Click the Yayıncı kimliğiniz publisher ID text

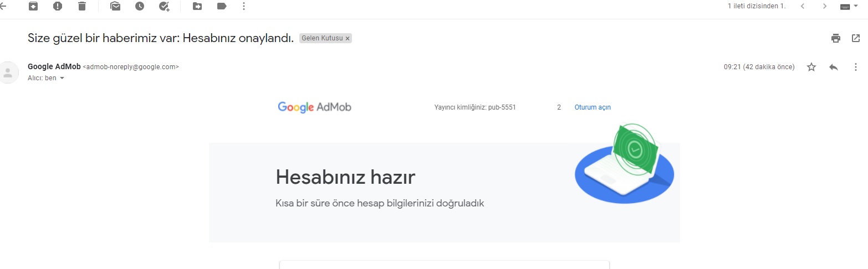(475, 107)
